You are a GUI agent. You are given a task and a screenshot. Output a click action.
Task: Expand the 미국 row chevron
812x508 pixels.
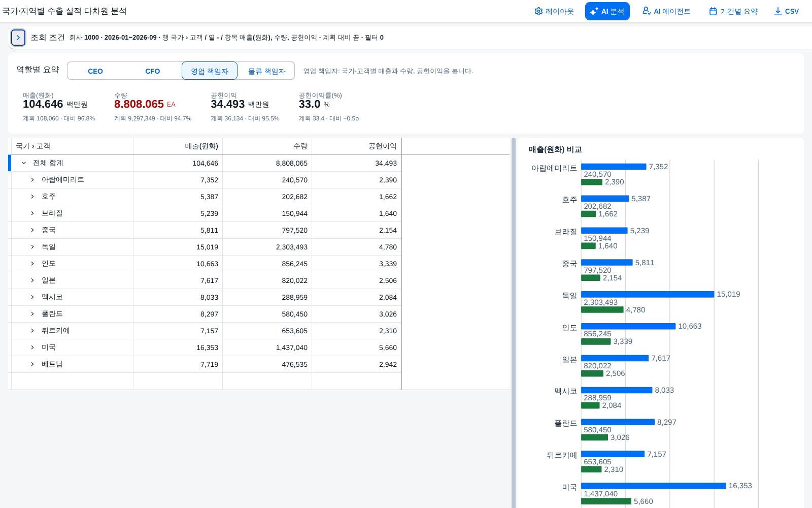tap(32, 347)
